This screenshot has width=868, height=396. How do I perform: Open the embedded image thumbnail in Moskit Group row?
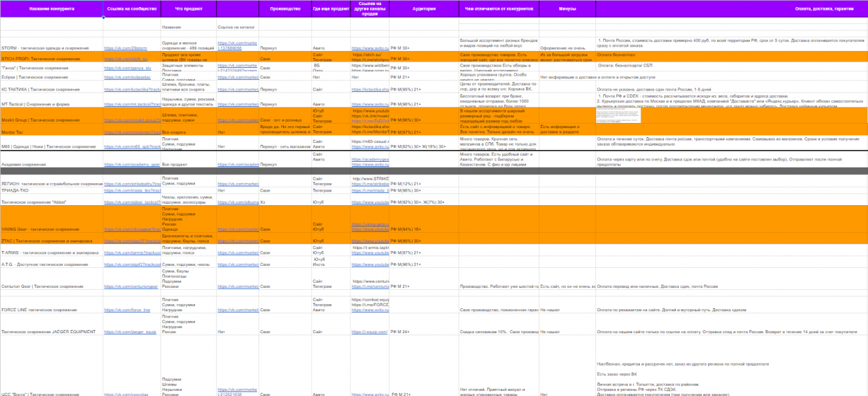[x=618, y=115]
